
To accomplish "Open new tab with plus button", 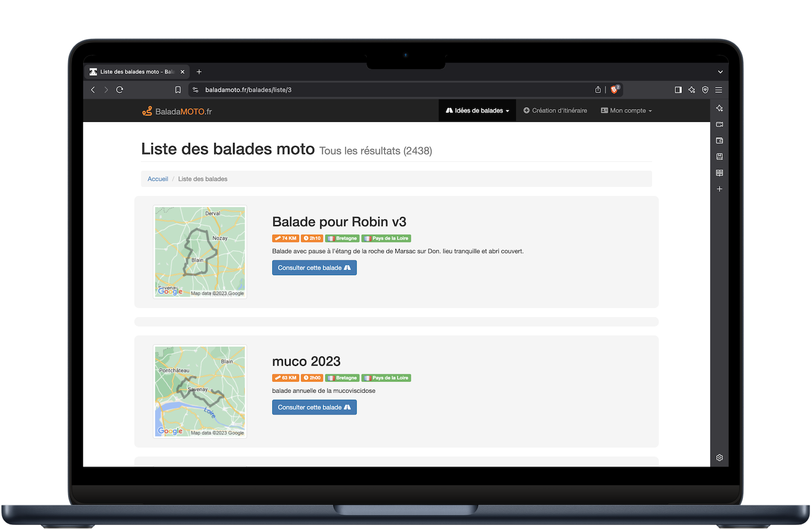I will 199,72.
